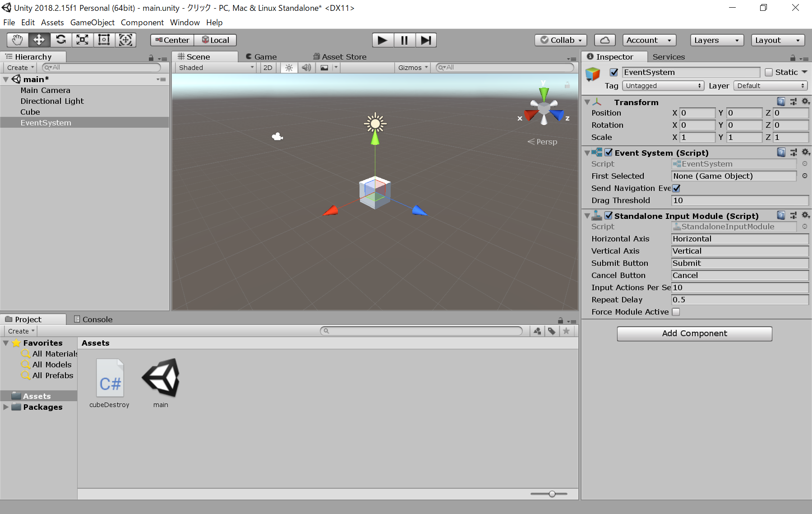Open the Collab button
Image resolution: width=812 pixels, height=514 pixels.
561,40
